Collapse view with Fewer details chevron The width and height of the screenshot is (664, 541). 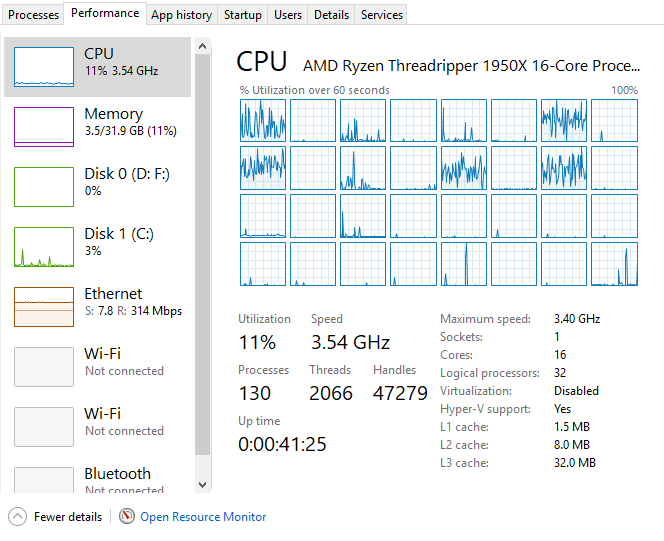click(18, 517)
